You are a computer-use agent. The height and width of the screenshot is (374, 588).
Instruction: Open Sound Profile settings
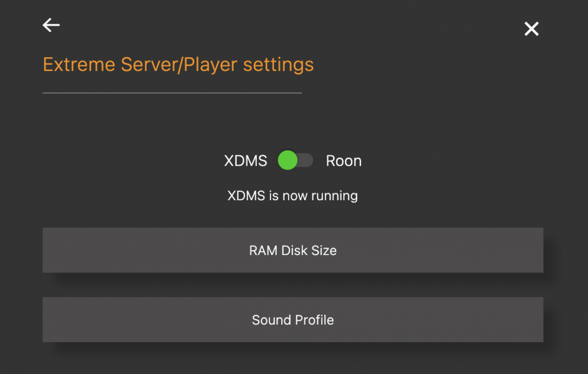[293, 320]
